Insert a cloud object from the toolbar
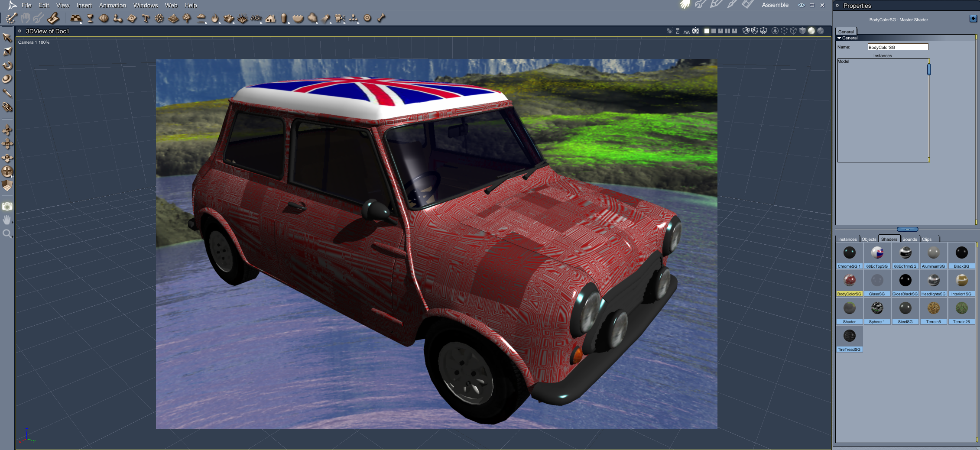 tap(201, 18)
